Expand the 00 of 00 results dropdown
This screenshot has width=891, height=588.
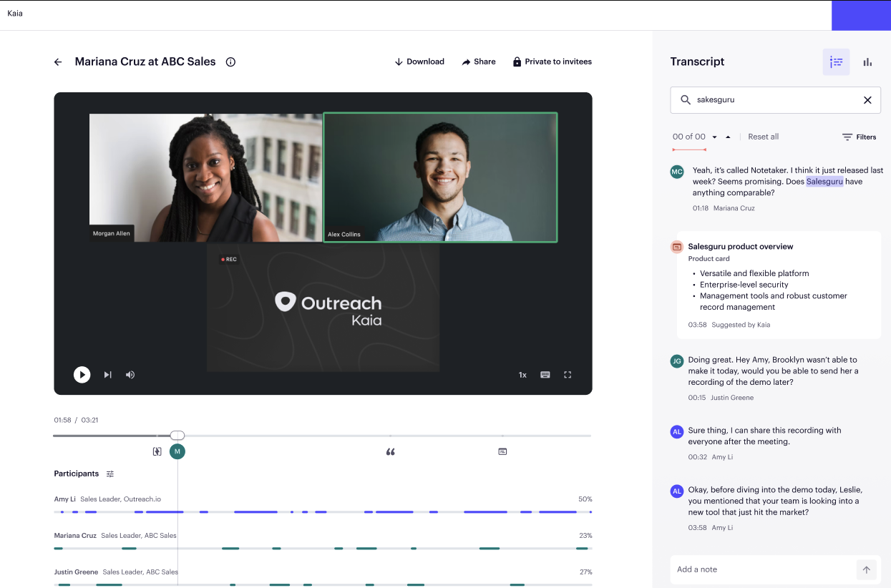click(714, 136)
